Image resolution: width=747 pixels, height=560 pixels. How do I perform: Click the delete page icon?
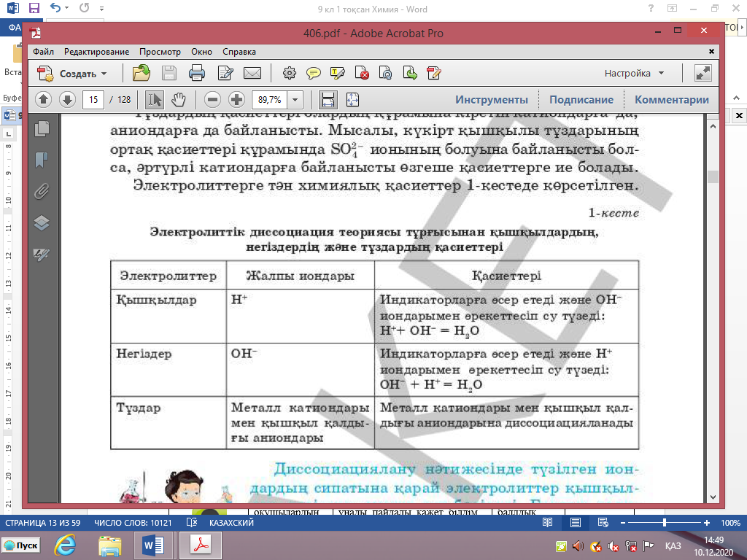pyautogui.click(x=362, y=74)
